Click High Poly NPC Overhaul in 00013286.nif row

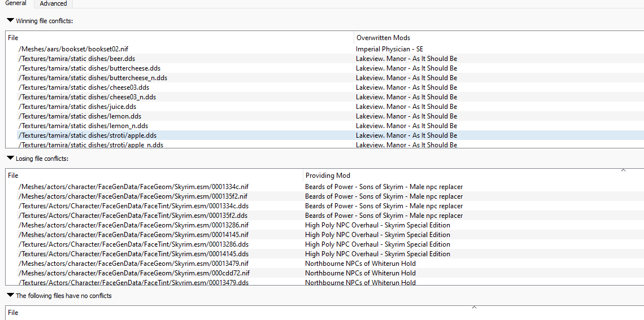tap(377, 225)
